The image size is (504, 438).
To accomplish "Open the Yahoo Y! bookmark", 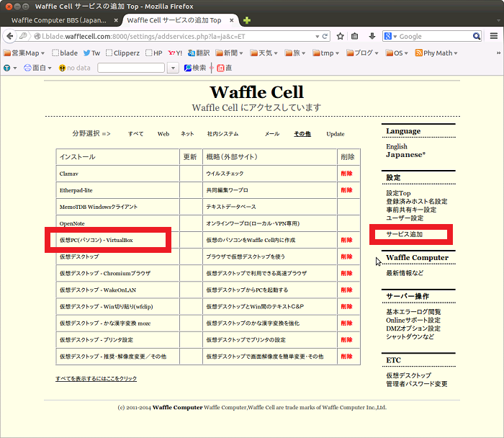I will (x=175, y=53).
